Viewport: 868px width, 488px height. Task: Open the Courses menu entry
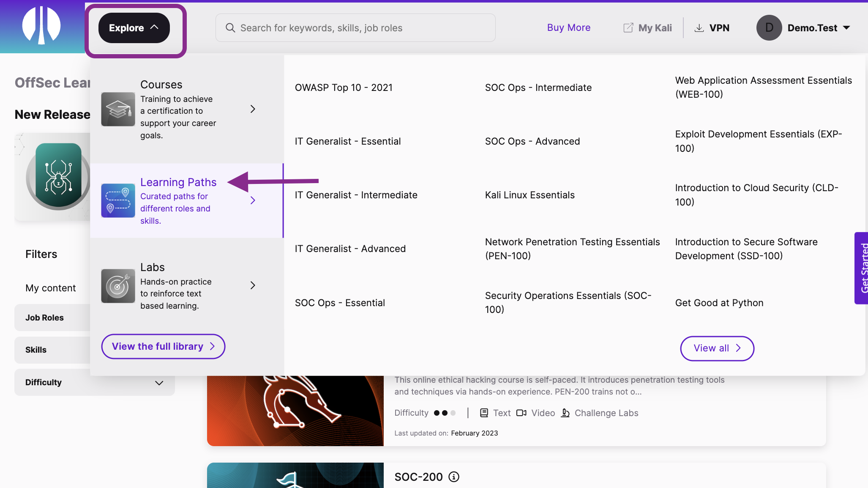click(161, 84)
